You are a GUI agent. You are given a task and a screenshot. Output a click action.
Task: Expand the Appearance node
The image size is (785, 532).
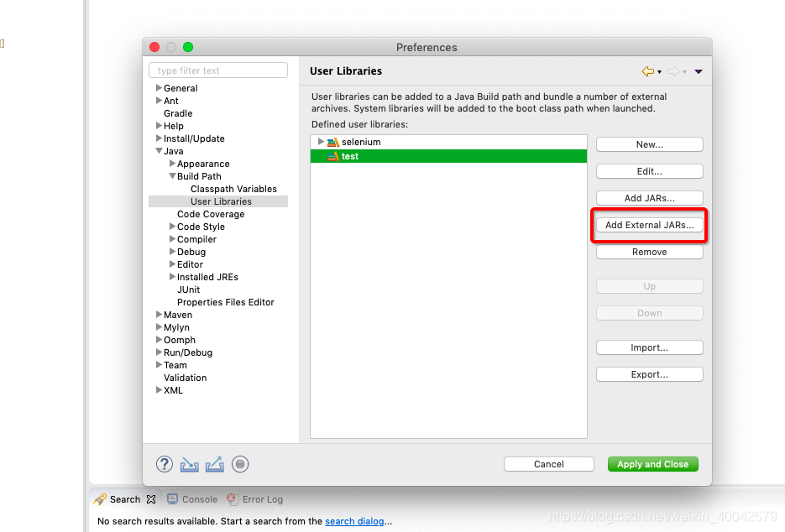pos(172,163)
